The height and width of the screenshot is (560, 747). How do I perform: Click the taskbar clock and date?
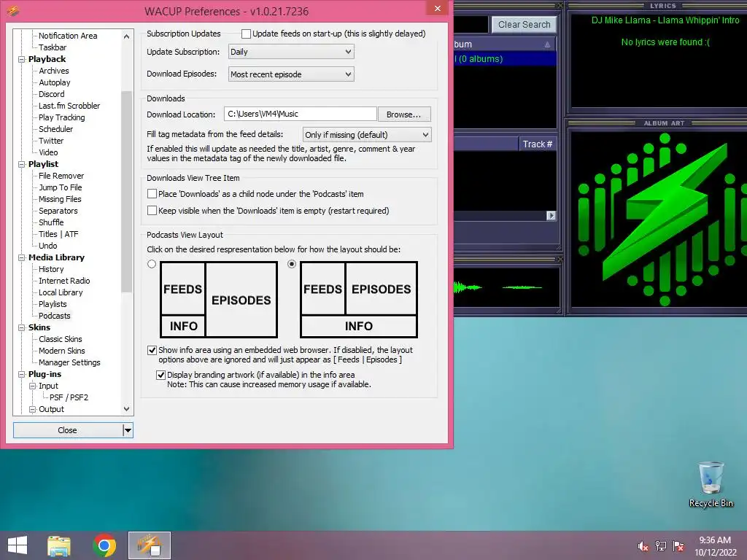pos(715,546)
